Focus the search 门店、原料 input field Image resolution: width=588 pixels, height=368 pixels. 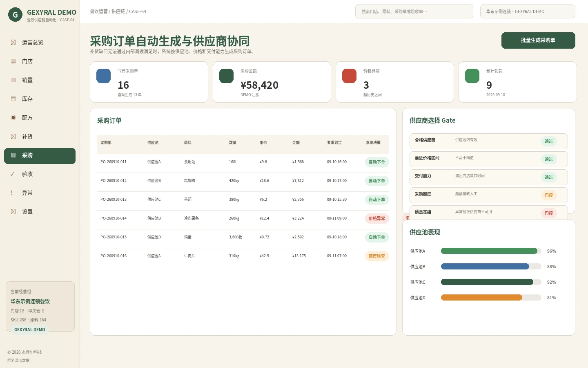pyautogui.click(x=414, y=11)
